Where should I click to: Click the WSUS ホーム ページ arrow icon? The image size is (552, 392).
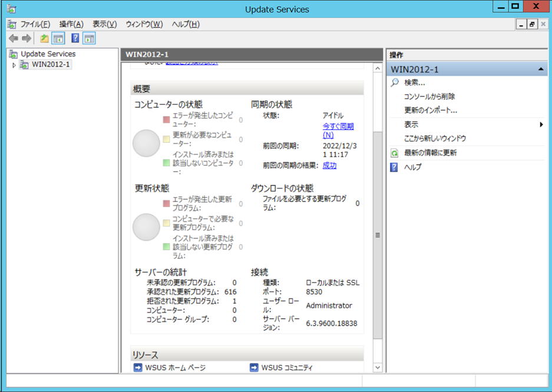pyautogui.click(x=138, y=368)
